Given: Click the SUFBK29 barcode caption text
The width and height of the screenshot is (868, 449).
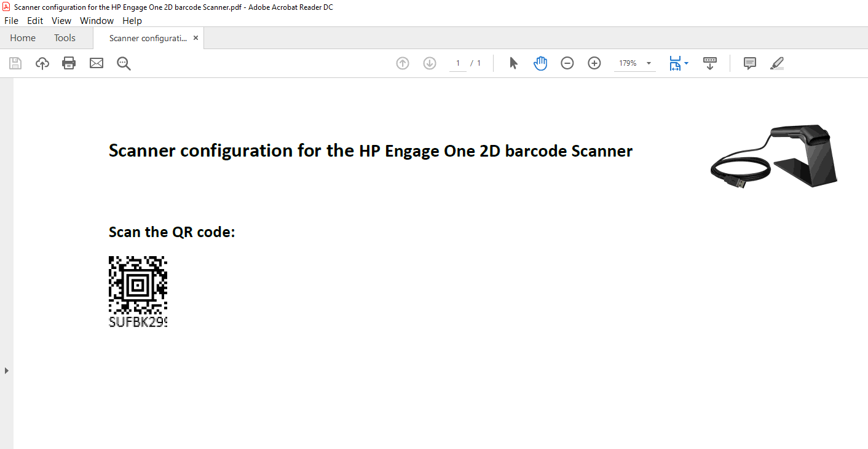Looking at the screenshot, I should coord(138,322).
